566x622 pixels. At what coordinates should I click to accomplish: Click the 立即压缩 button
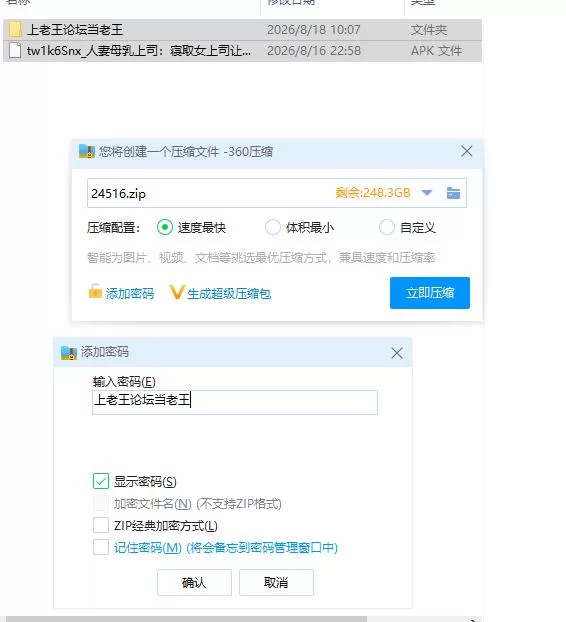[430, 293]
